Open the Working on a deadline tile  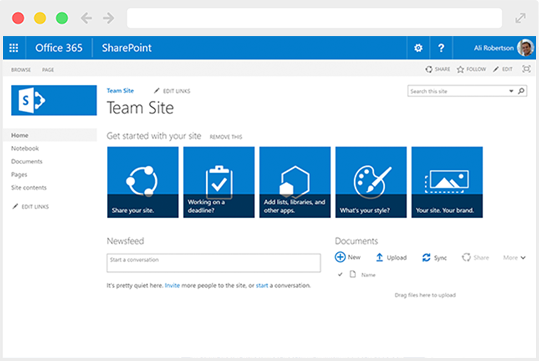pos(219,182)
